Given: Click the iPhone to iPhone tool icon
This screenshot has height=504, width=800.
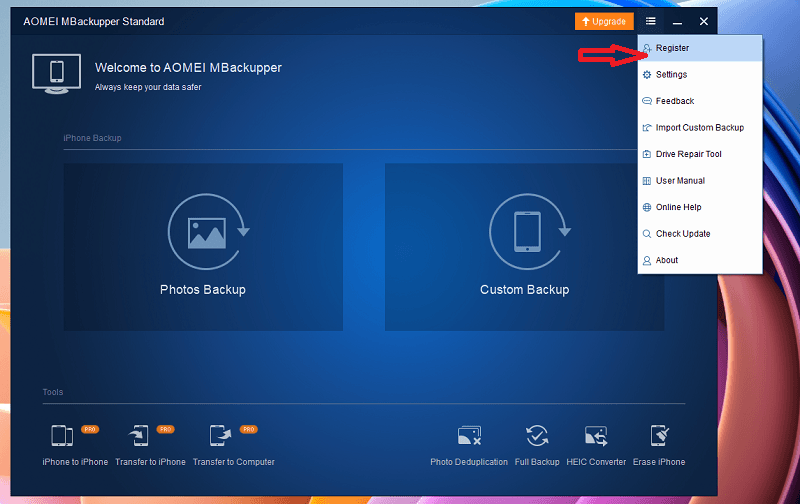Looking at the screenshot, I should [62, 436].
